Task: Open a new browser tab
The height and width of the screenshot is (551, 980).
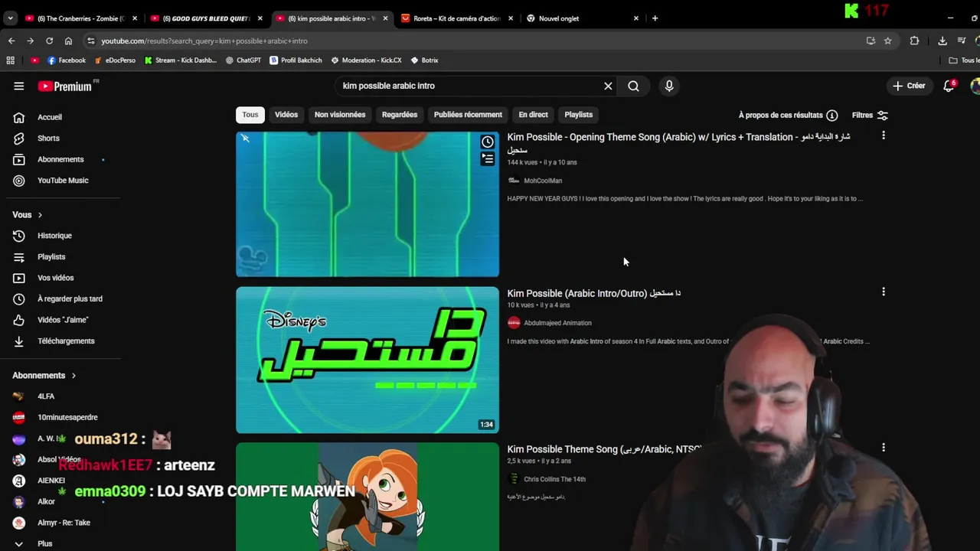Action: [655, 18]
